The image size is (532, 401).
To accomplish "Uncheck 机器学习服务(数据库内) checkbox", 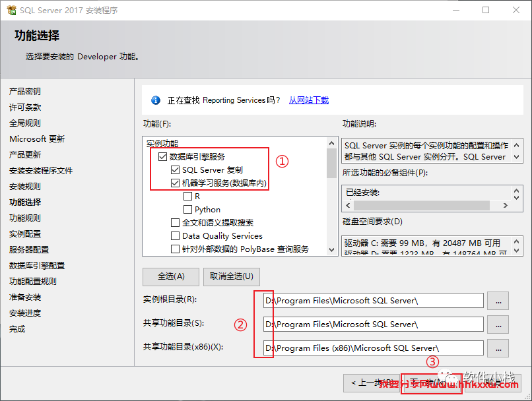I will 175,183.
